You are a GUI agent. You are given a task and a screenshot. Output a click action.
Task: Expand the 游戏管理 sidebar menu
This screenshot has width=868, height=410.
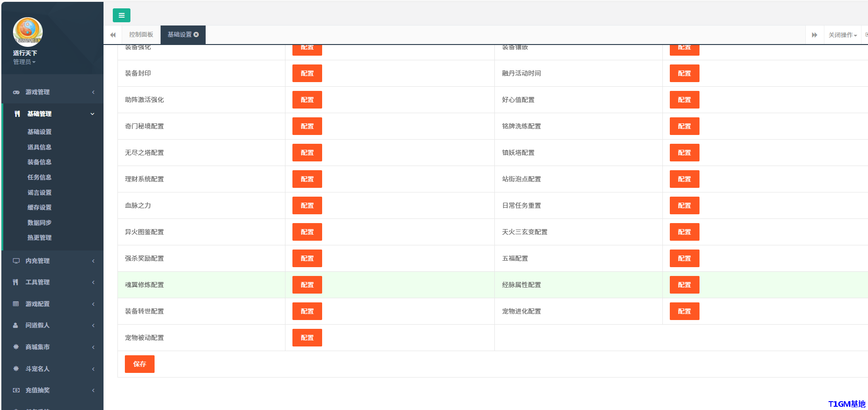point(52,92)
